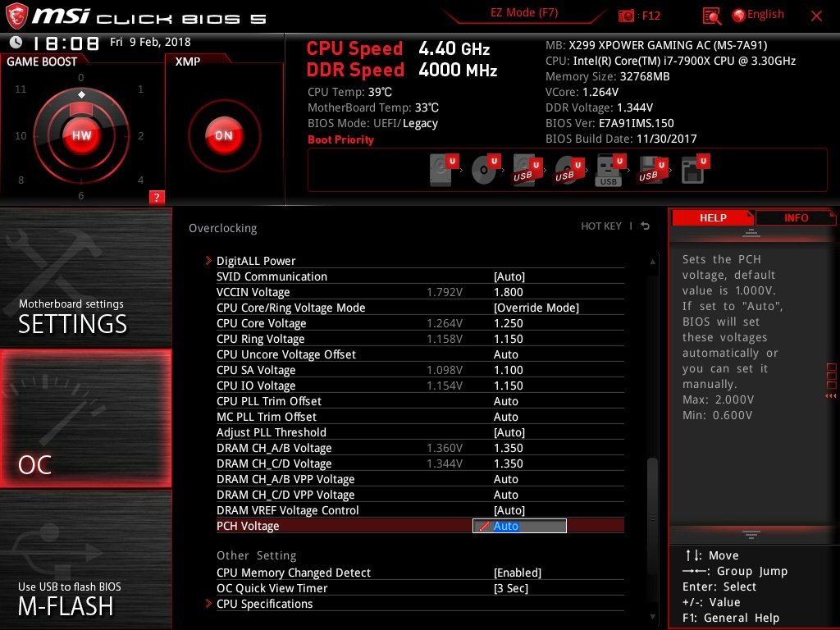Image resolution: width=840 pixels, height=630 pixels.
Task: Open Adjust PLL Threshold [Auto] dropdown
Action: 509,432
